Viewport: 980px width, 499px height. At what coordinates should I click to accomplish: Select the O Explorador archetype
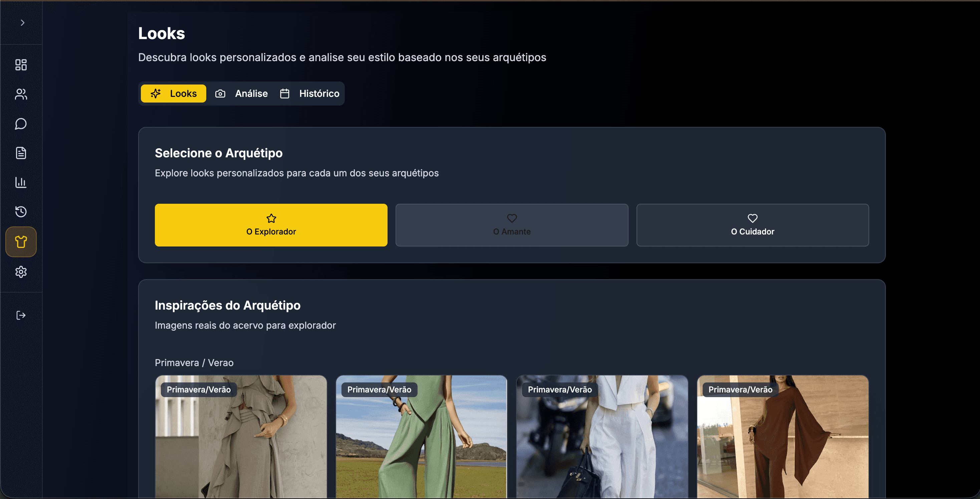271,225
